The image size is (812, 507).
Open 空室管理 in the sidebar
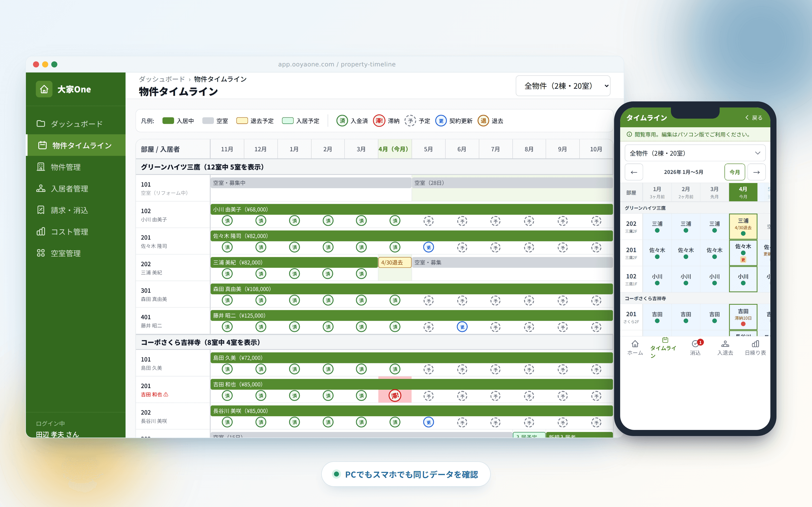(66, 253)
